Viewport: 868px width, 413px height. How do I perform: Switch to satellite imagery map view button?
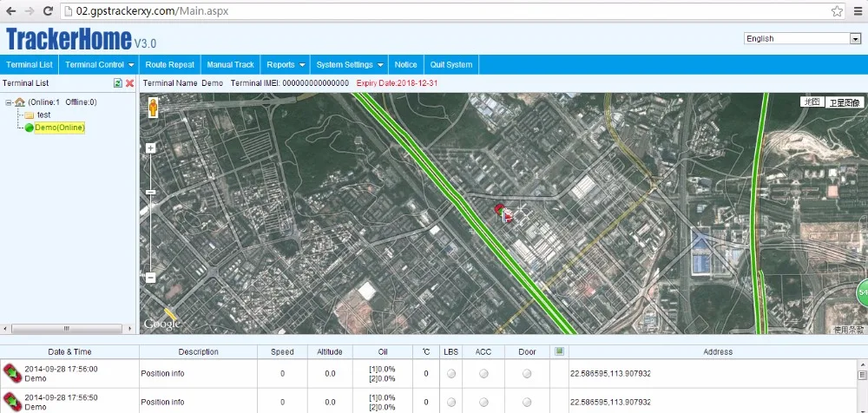pyautogui.click(x=844, y=102)
